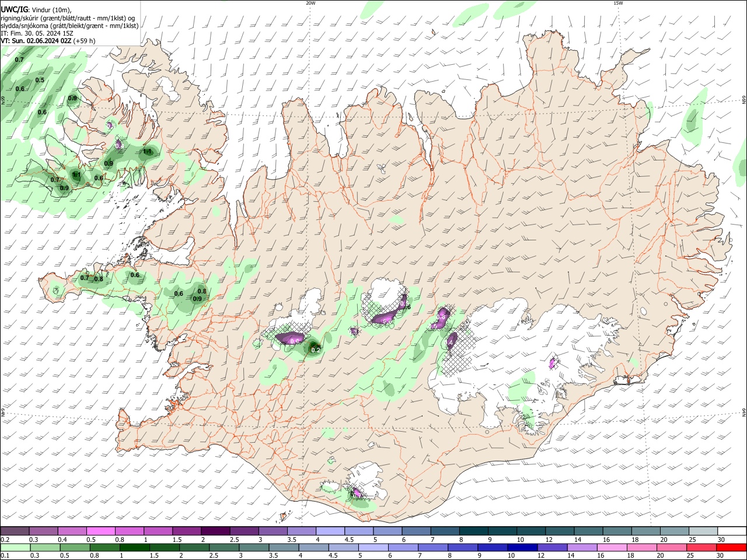747x560 pixels.
Task: Pick dark teal upper swatch between 8 and 9
Action: [473, 531]
